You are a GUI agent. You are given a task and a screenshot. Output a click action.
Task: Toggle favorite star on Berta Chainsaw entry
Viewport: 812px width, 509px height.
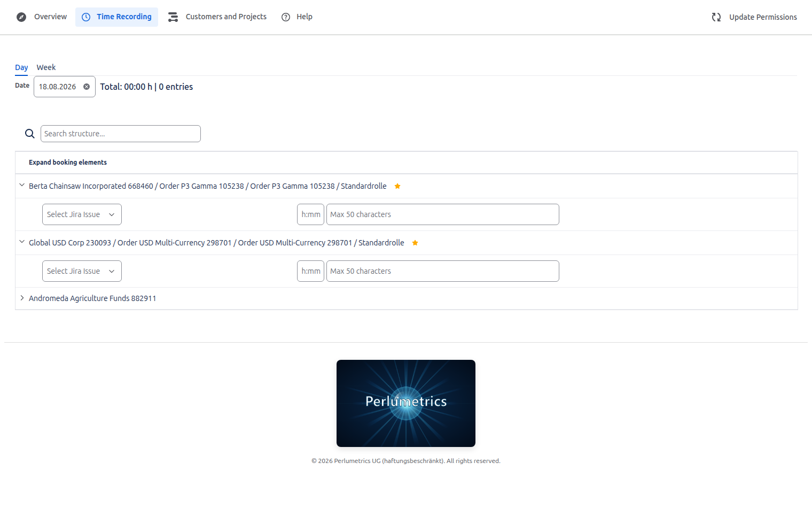coord(397,186)
